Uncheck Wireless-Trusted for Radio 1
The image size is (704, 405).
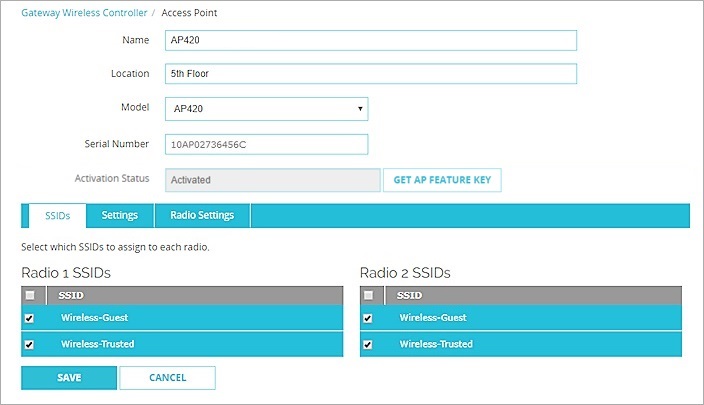click(29, 344)
